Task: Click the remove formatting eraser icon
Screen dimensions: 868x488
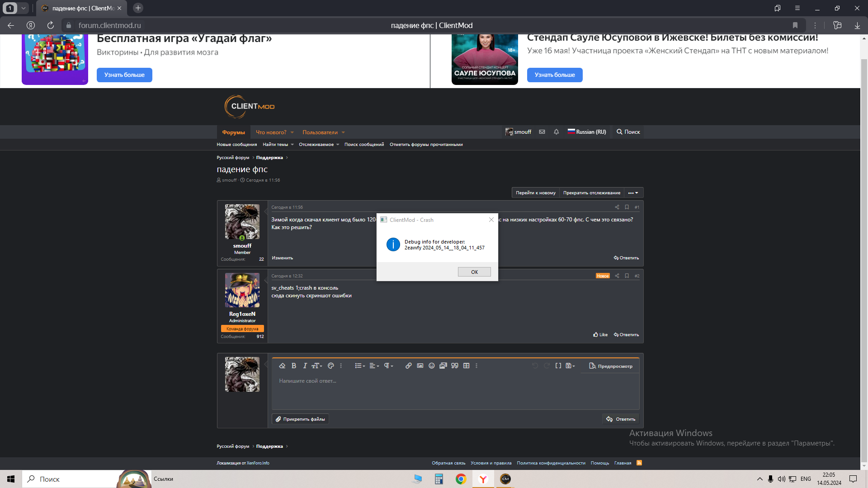Action: tap(282, 366)
